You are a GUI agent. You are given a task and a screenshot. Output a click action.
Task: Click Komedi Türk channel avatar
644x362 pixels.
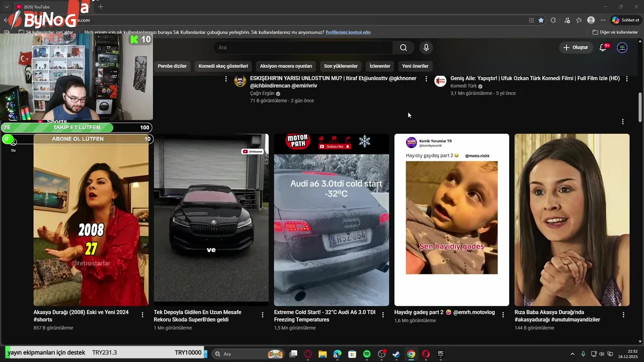[441, 81]
